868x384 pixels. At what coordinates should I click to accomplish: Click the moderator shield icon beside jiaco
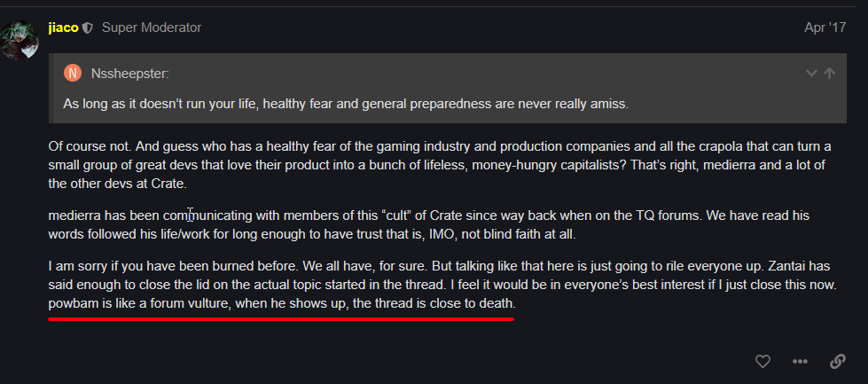click(87, 27)
